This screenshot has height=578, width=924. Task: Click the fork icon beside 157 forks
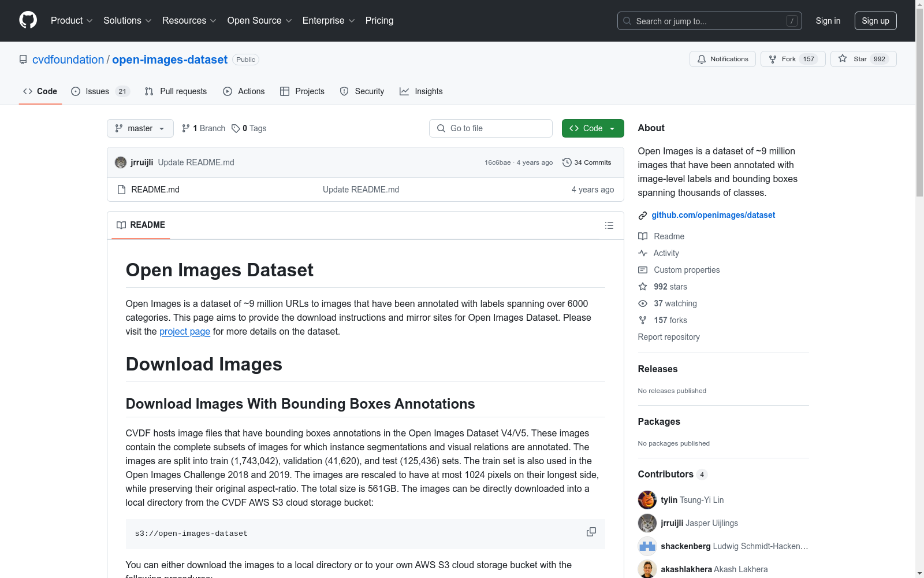tap(643, 320)
